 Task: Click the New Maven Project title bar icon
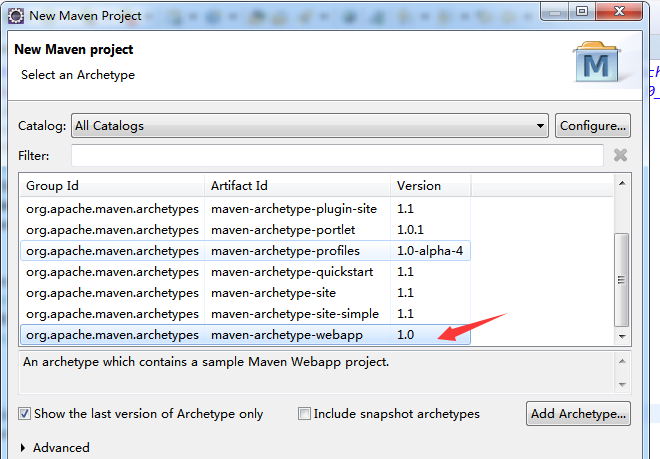(16, 16)
